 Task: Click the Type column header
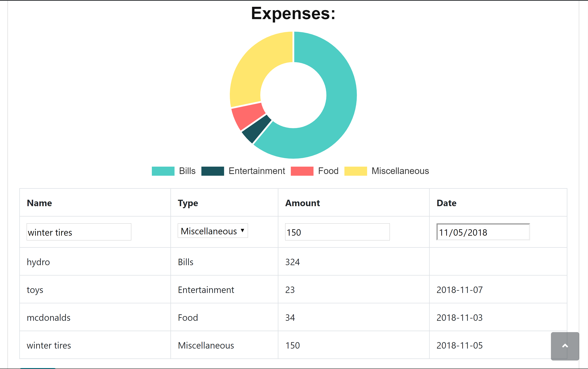(x=188, y=203)
